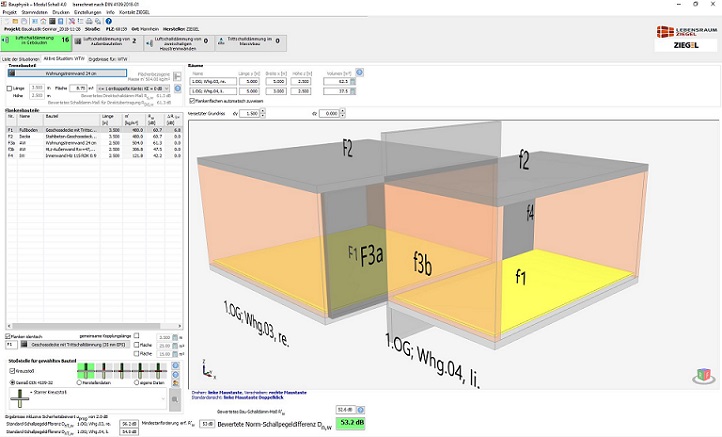Click the Fläche input field showing 8.75
The image size is (722, 437).
[x=80, y=88]
